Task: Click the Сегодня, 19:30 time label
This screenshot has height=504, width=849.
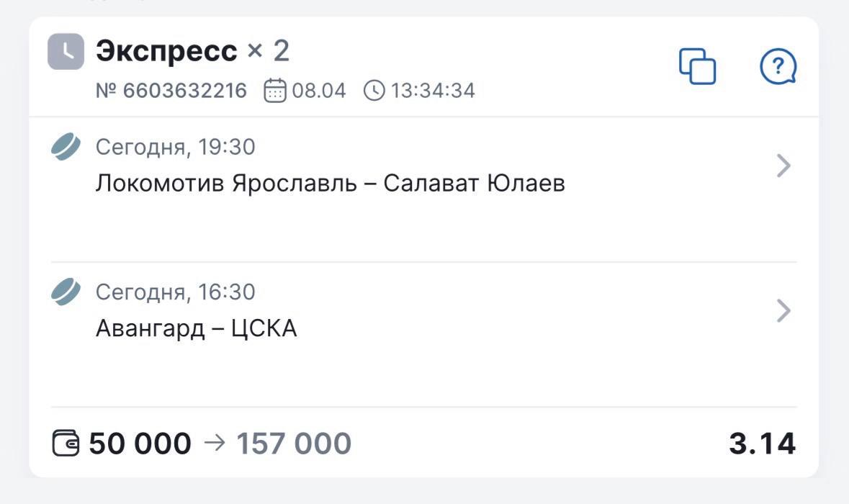Action: [175, 148]
